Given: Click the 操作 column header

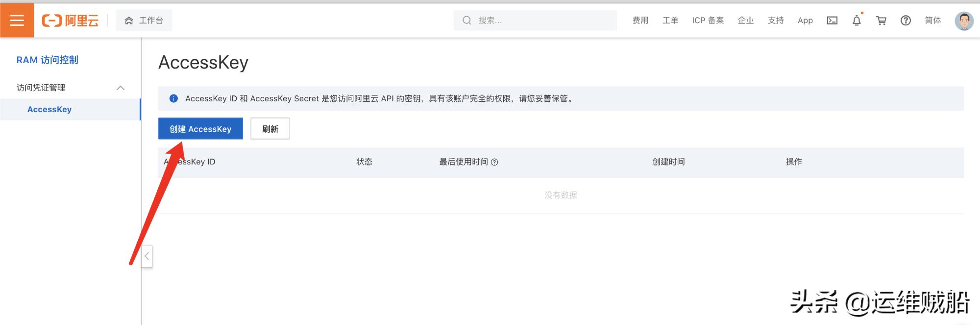Looking at the screenshot, I should click(794, 162).
